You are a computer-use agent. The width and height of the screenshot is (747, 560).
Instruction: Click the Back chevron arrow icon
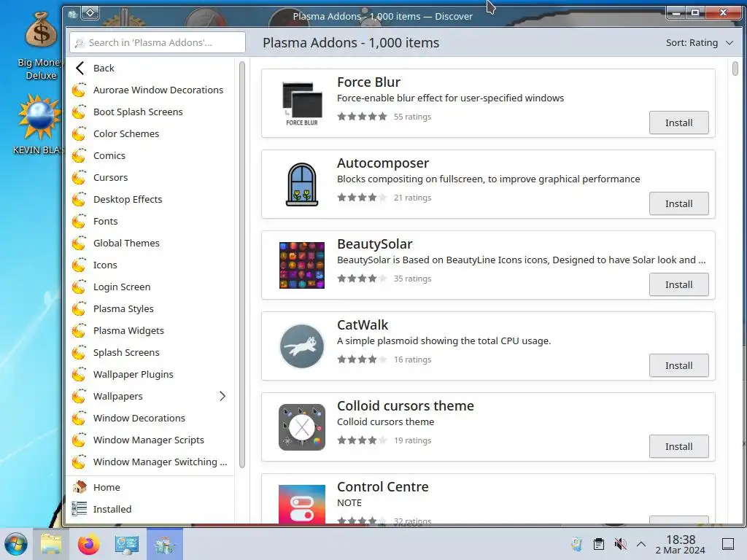coord(80,68)
